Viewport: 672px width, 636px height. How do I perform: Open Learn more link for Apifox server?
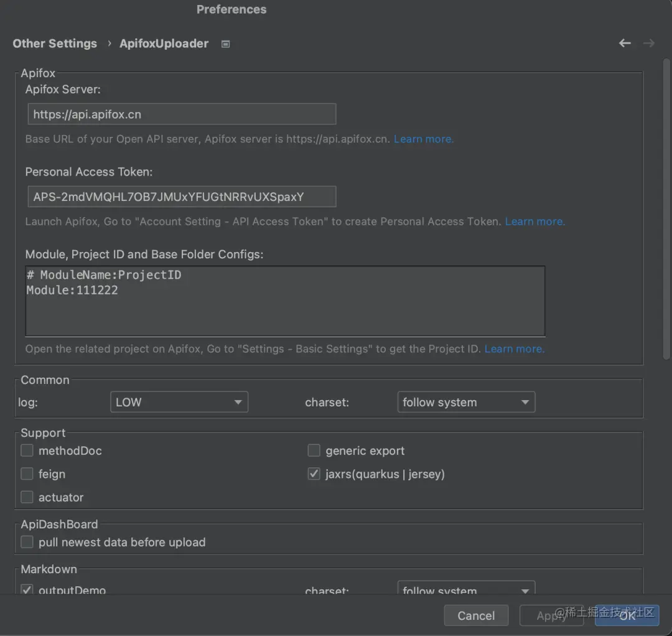[424, 139]
